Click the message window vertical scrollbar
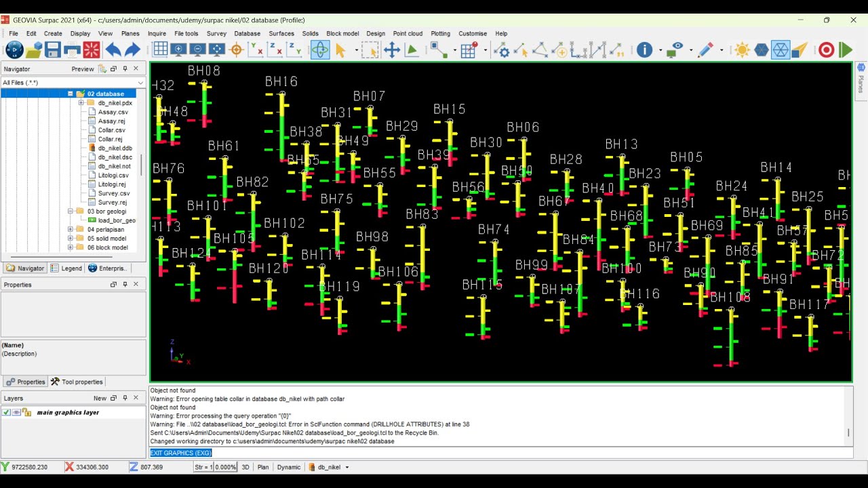Image resolution: width=868 pixels, height=488 pixels. pos(848,416)
